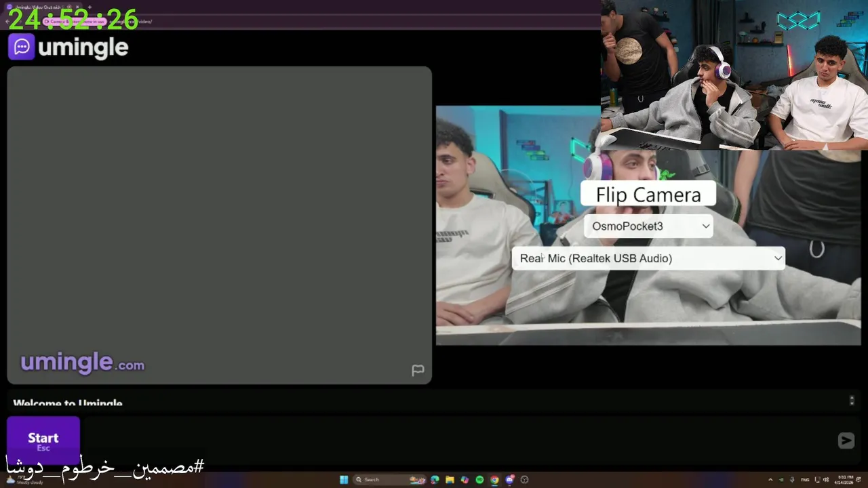Screen dimensions: 868x488
Task: Click the browser address bar URL
Action: (132, 22)
